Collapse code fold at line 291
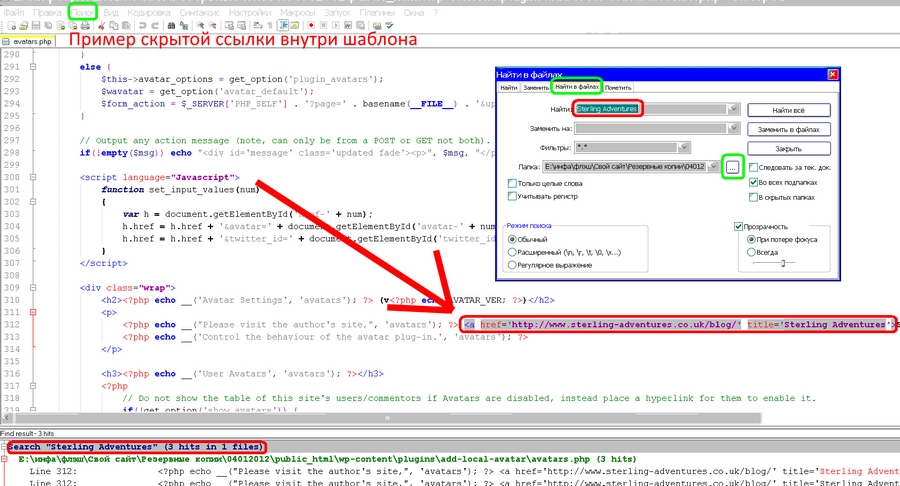The width and height of the screenshot is (900, 486). coord(33,67)
